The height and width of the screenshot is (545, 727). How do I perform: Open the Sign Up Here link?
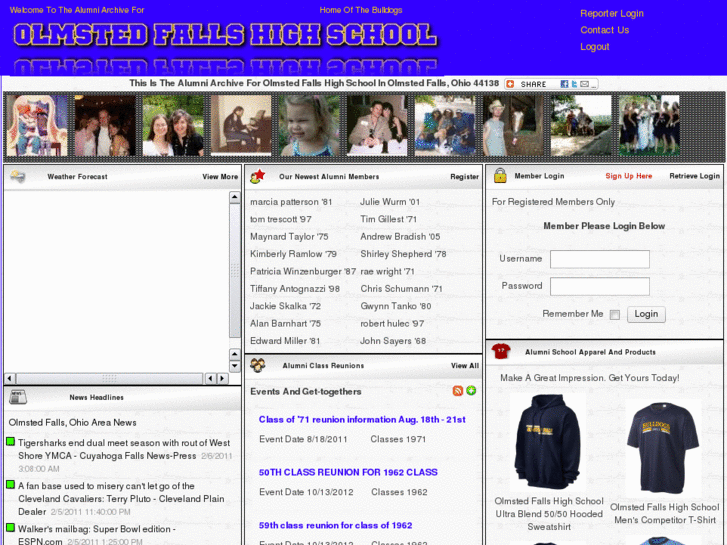pos(628,176)
